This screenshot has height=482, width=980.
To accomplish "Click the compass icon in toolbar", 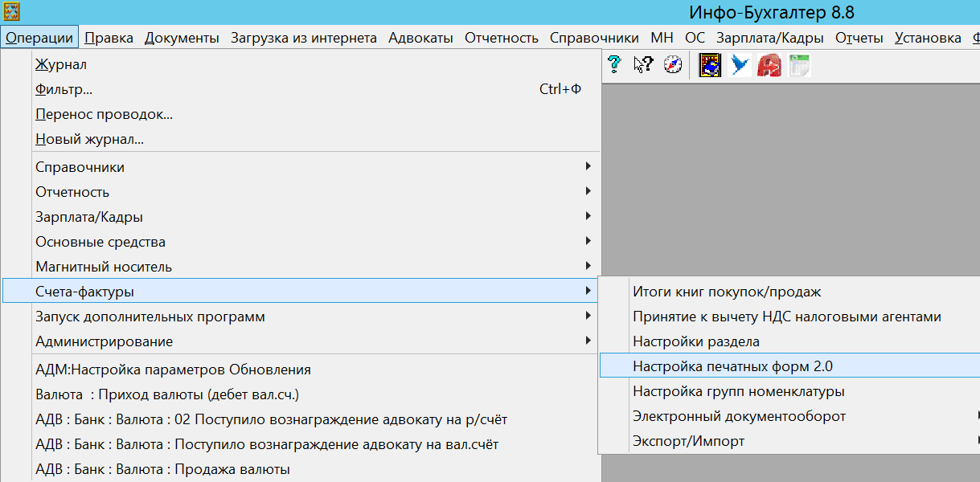I will point(672,64).
